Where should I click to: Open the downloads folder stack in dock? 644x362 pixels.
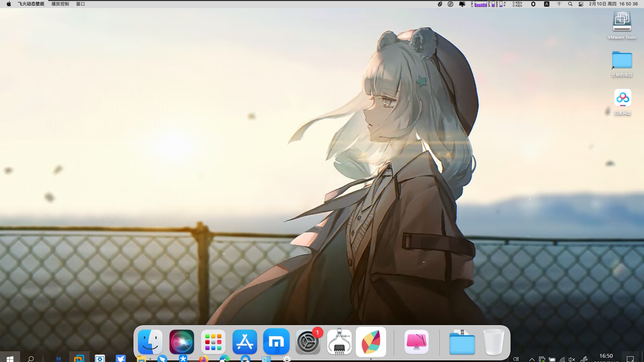(462, 342)
